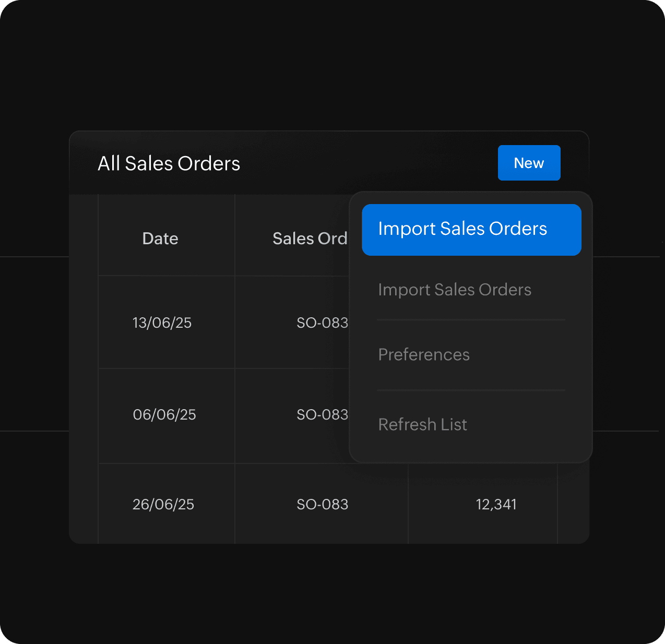
Task: Open SO-083 in the 26/06/25 row
Action: 322,504
